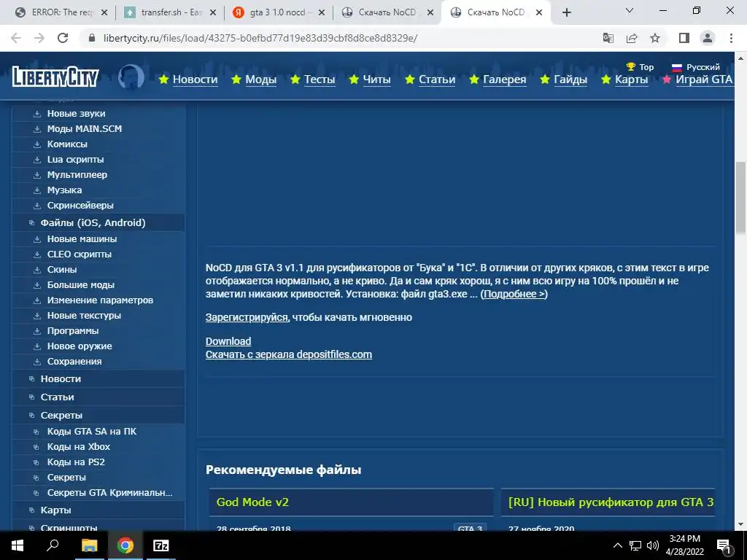Open Коды на Xbox sidebar item
The height and width of the screenshot is (560, 747).
click(79, 446)
